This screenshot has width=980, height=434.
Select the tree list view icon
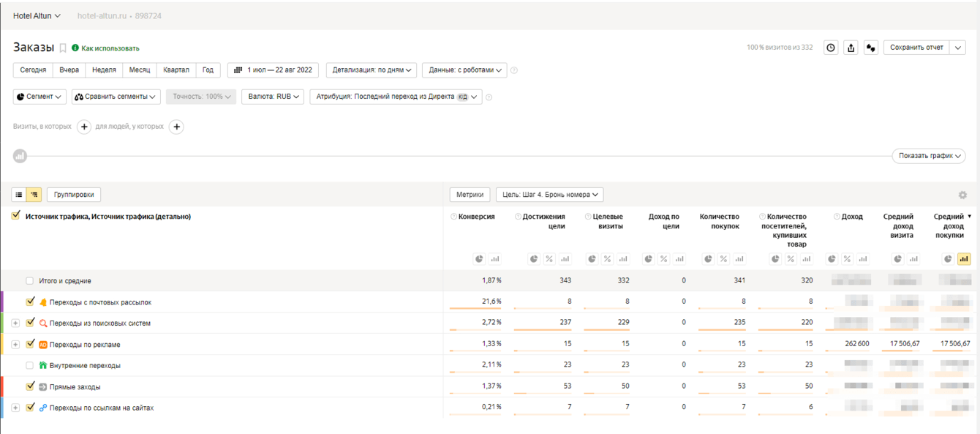pyautogui.click(x=34, y=195)
